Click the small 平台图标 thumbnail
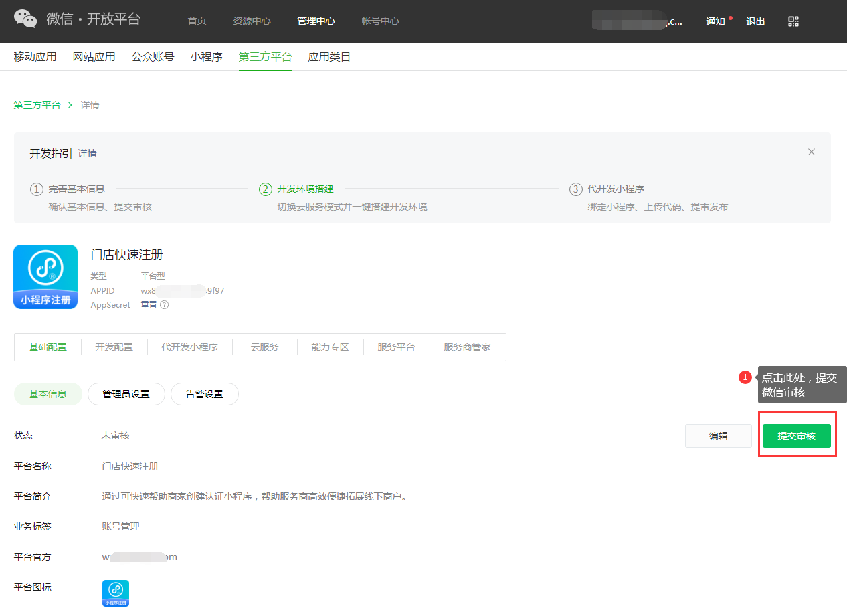Screen dimensions: 847x616 coord(116,593)
